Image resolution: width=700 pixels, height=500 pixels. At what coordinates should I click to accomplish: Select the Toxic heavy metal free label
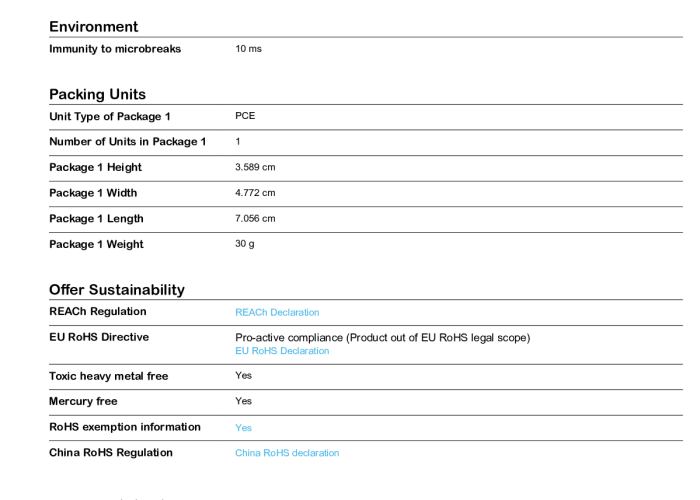tap(108, 376)
